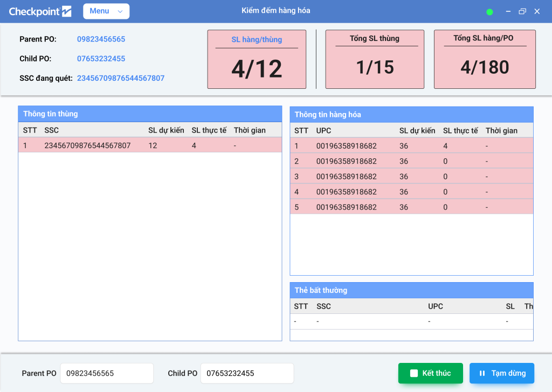
Task: Click SSC column header in Thẻ bất thường
Action: tap(324, 306)
